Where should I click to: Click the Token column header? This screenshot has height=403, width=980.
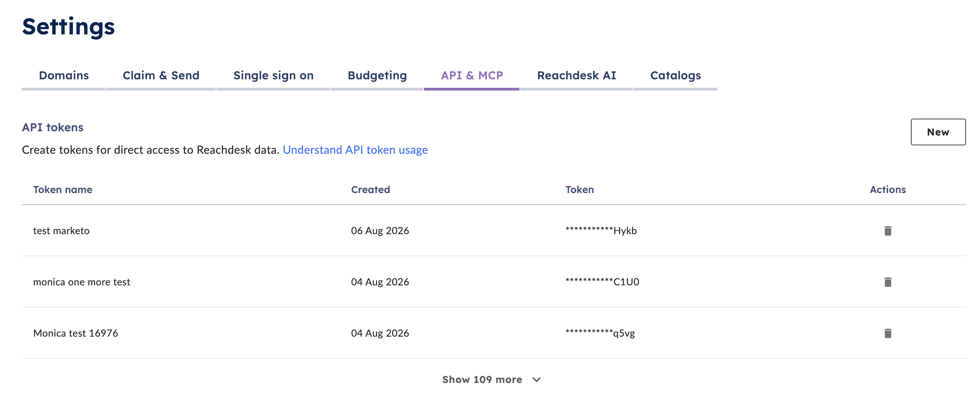pyautogui.click(x=579, y=189)
